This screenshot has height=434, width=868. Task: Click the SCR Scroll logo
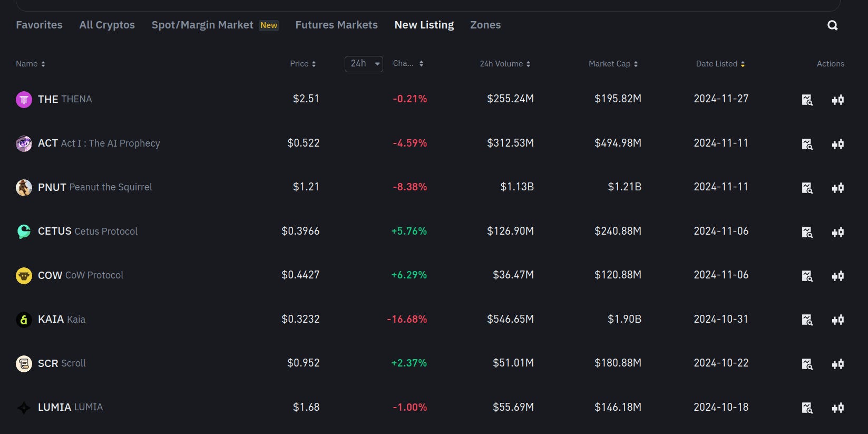(24, 363)
